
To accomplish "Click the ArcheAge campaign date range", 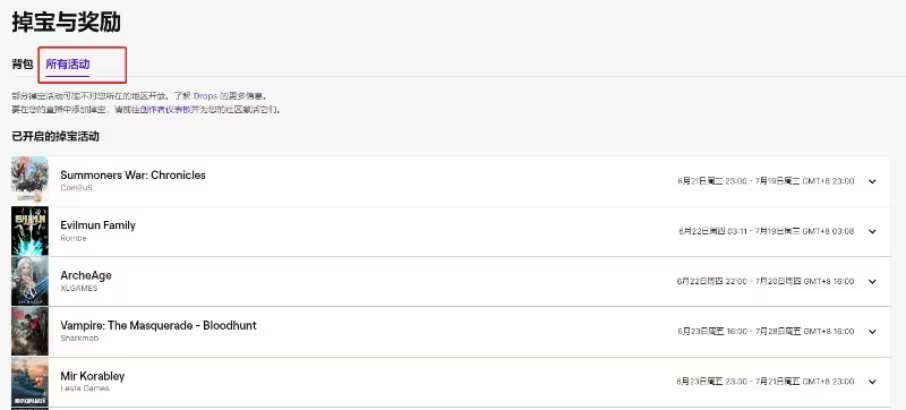I will coord(765,282).
